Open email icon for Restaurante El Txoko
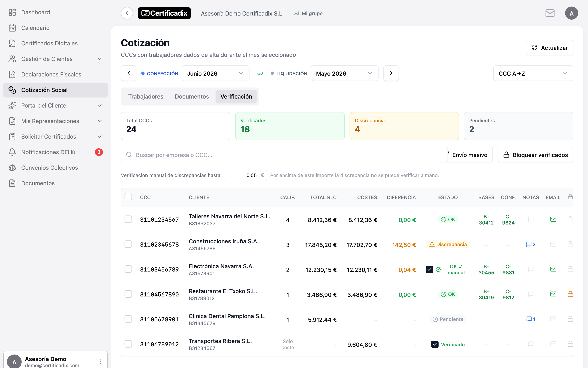 point(553,294)
